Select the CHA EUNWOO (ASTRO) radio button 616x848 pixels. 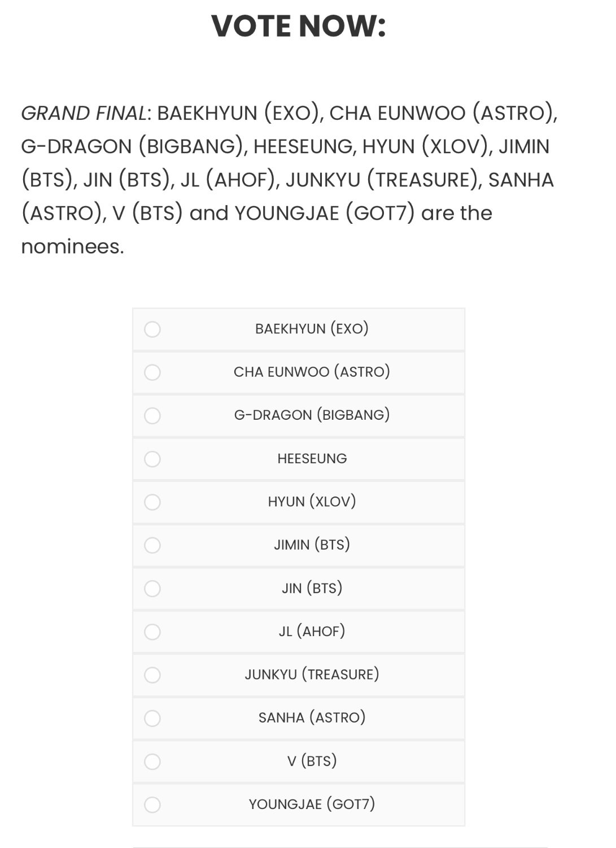[152, 372]
